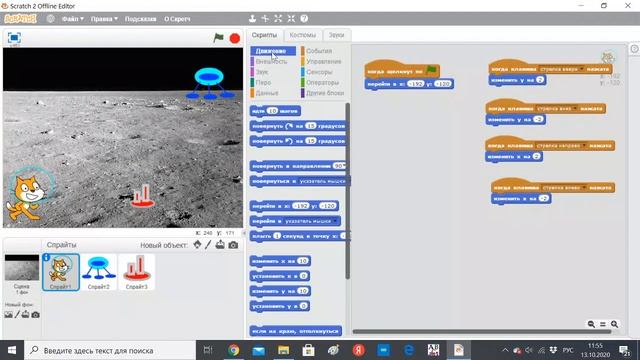Choose backdrop from library icon

pos(9,315)
